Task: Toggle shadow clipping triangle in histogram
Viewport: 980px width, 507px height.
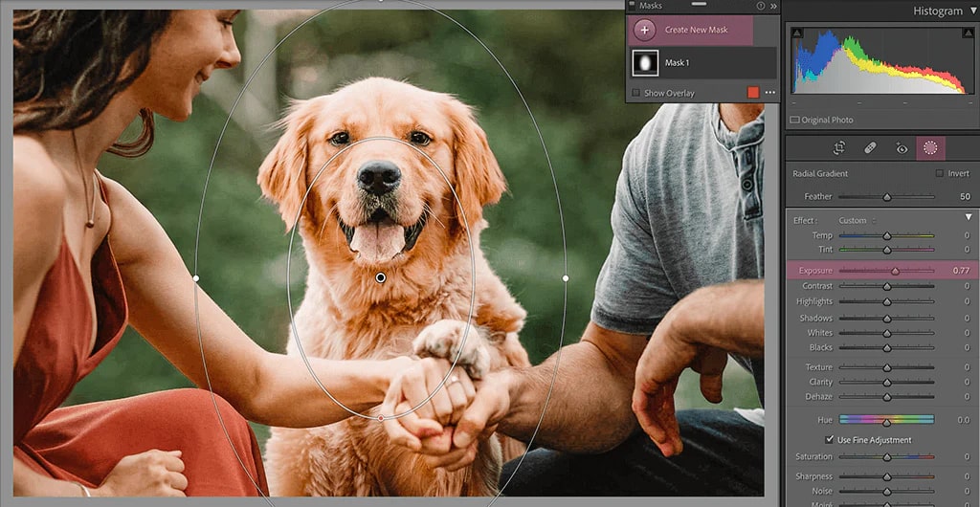Action: point(797,33)
